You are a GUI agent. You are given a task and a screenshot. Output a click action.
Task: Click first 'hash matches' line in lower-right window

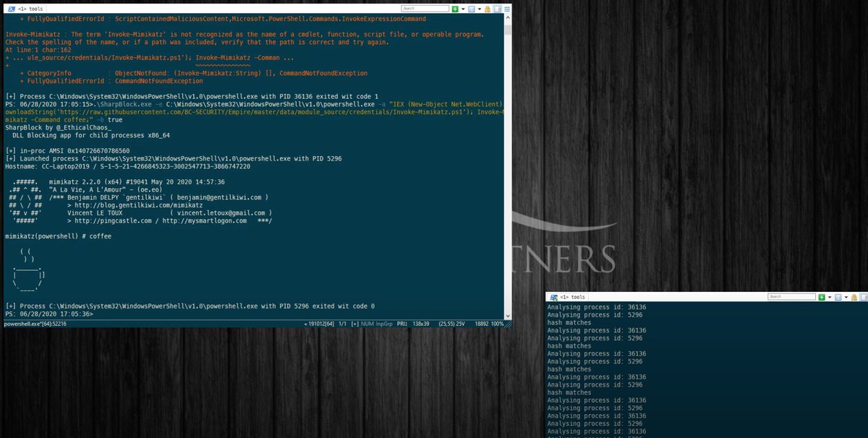569,323
